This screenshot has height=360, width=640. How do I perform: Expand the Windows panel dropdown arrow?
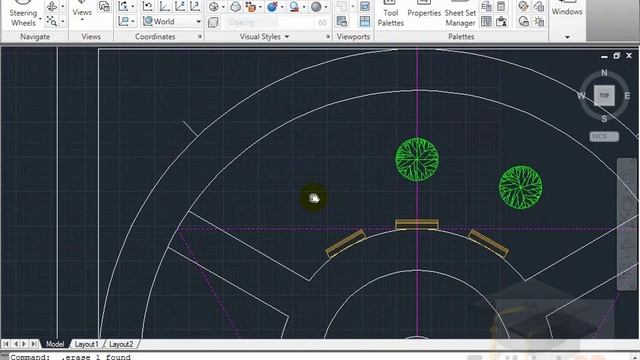(x=567, y=37)
